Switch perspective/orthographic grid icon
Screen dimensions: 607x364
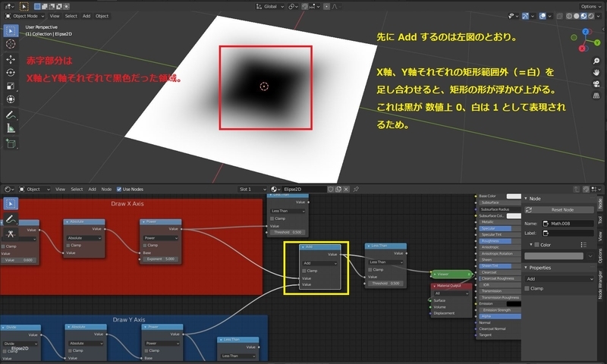[x=596, y=95]
